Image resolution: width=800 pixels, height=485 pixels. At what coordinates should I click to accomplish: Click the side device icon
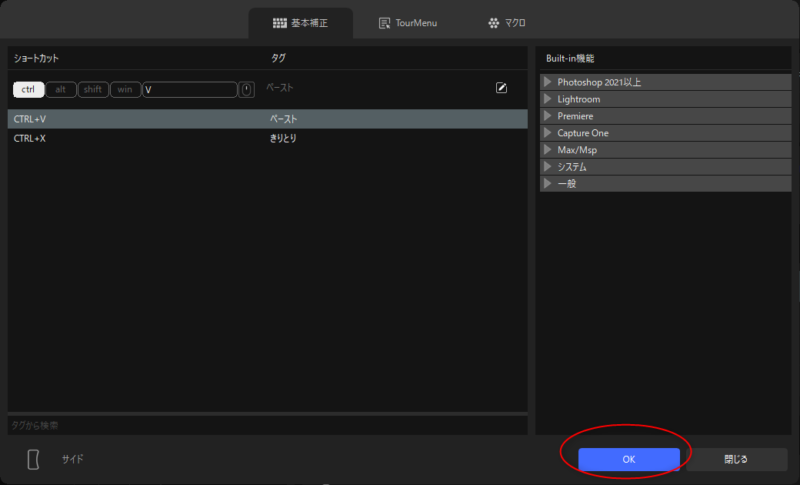click(x=33, y=459)
